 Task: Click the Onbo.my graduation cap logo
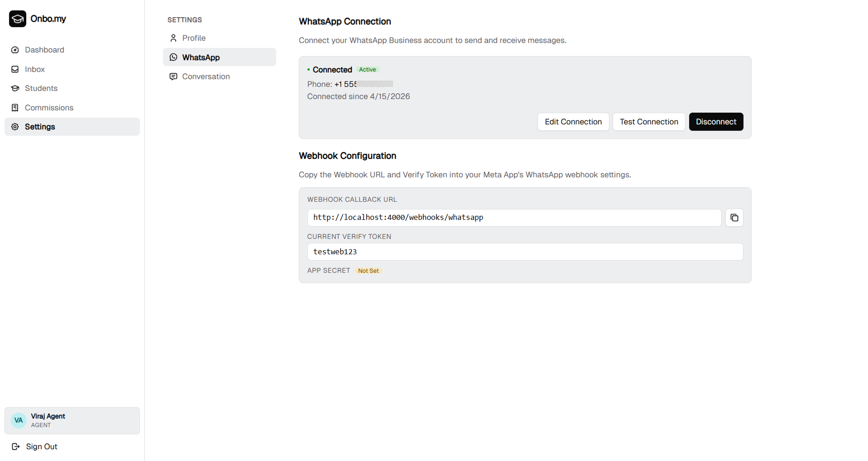tap(18, 19)
